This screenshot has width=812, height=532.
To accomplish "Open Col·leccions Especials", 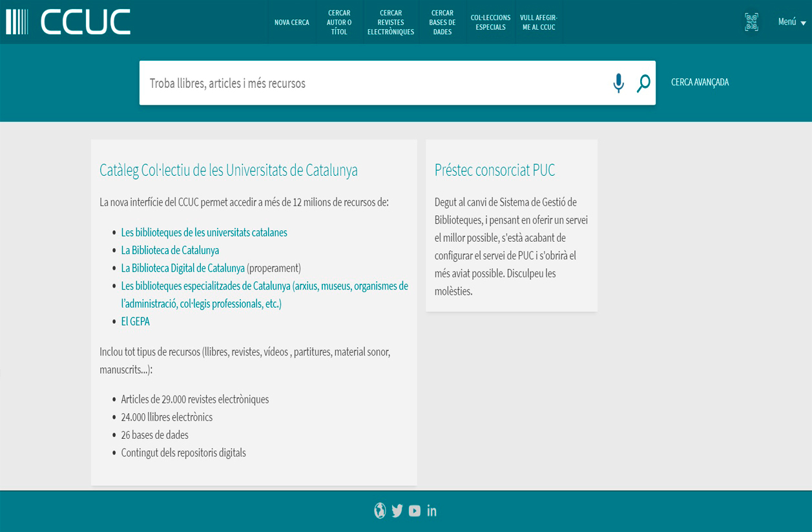I will [x=491, y=23].
